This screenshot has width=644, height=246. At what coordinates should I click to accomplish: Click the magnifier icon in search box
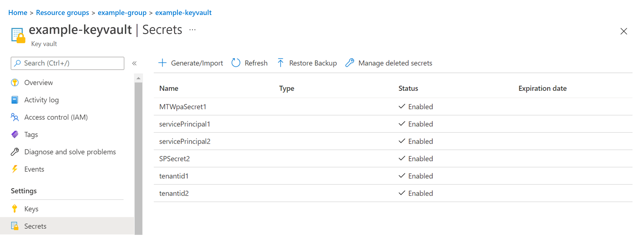click(x=17, y=63)
